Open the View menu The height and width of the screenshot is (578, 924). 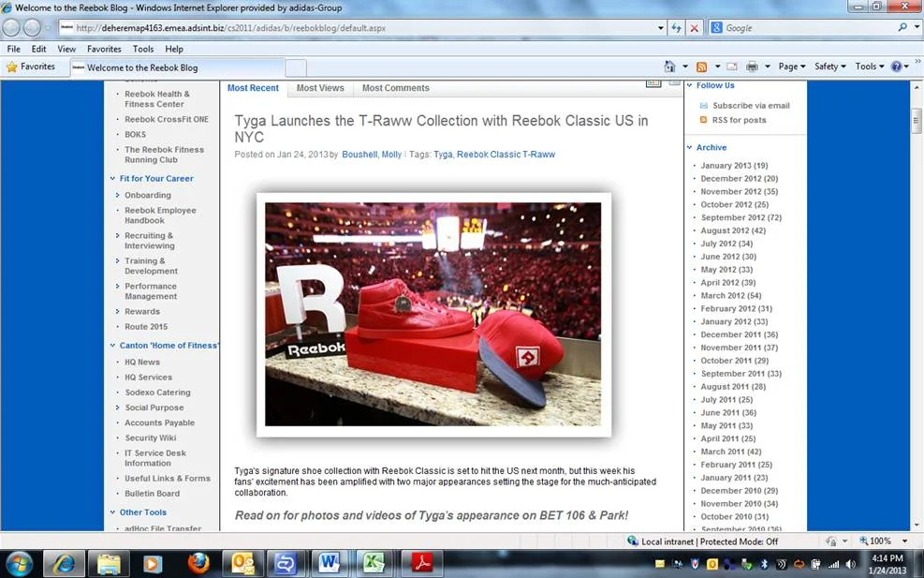click(66, 49)
